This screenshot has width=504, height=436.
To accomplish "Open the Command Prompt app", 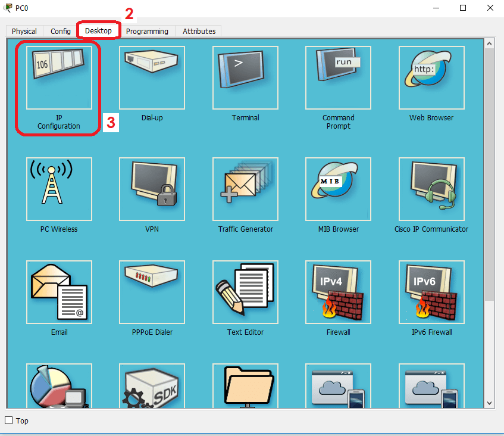I will click(338, 78).
